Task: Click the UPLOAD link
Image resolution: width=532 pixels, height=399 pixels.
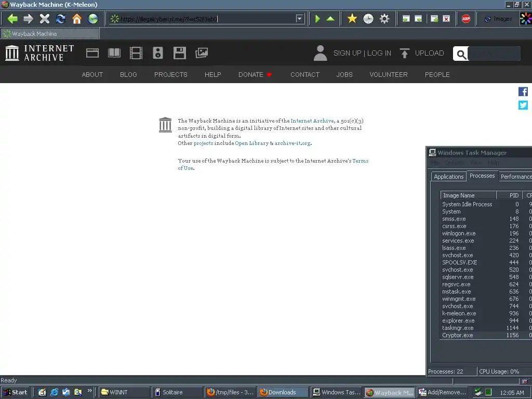Action: click(429, 54)
